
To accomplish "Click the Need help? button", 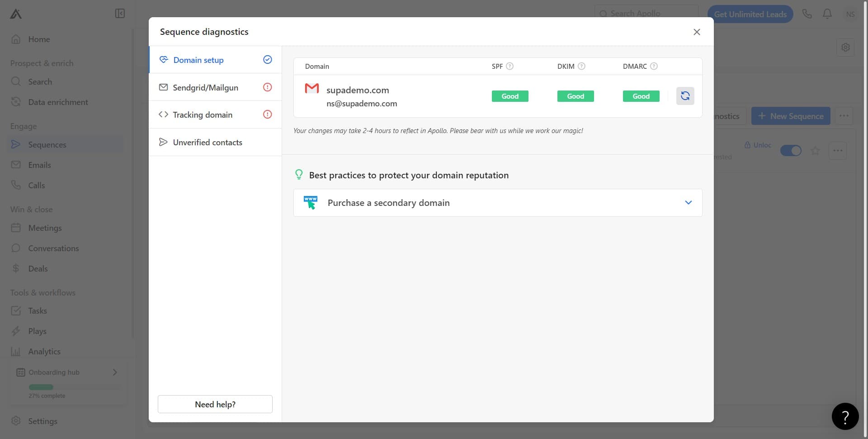I will tap(215, 404).
